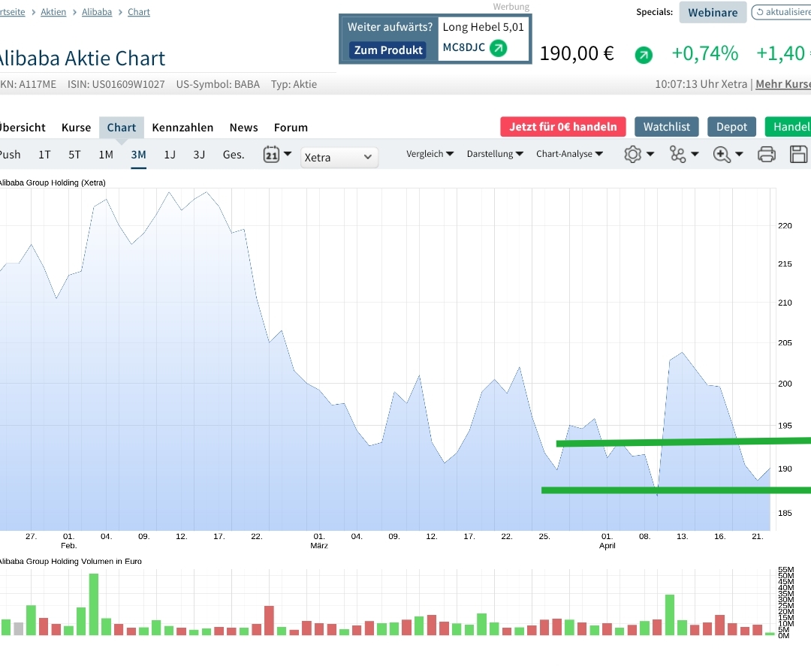Click the Chart breadcrumb link
Screen dimensions: 811x672
tap(139, 12)
